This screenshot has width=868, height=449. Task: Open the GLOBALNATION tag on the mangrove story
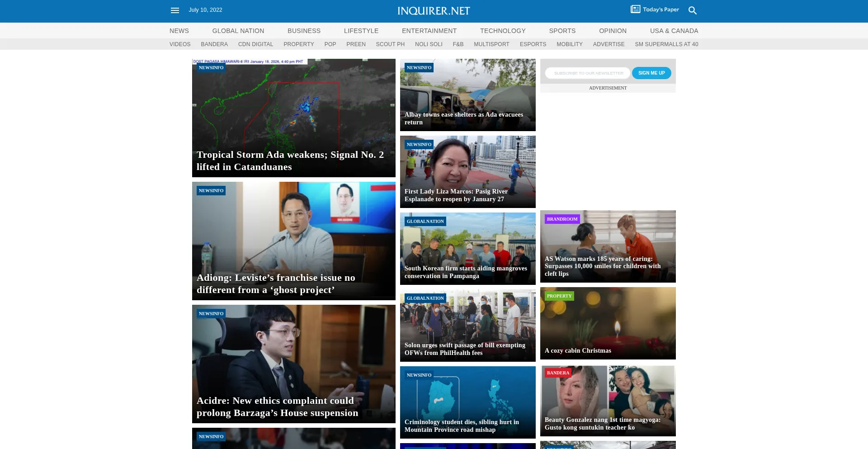click(x=425, y=221)
